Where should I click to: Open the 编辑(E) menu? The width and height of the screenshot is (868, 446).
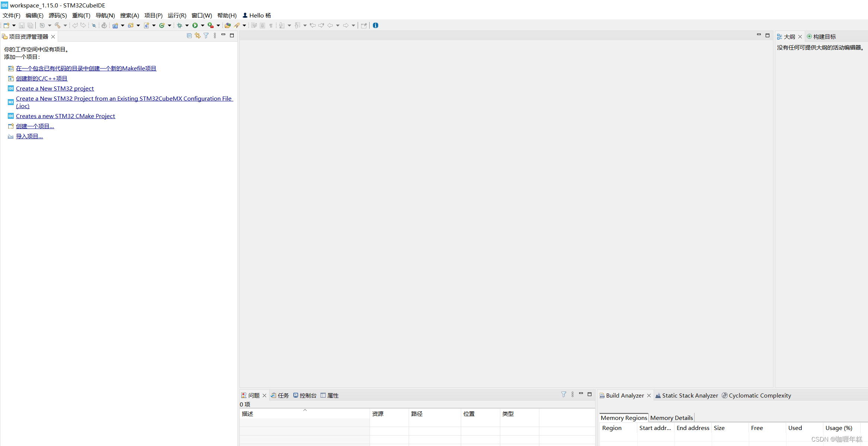pyautogui.click(x=35, y=15)
